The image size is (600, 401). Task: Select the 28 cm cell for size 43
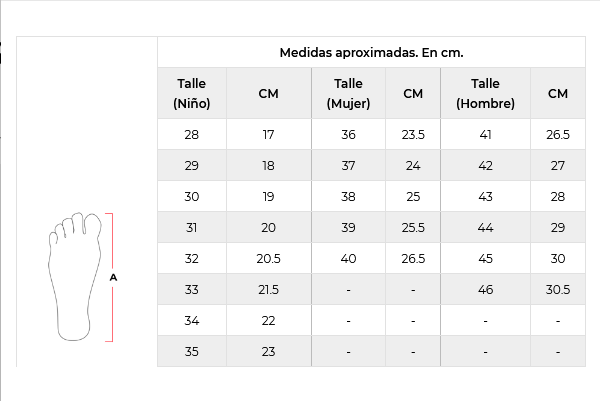tap(558, 196)
